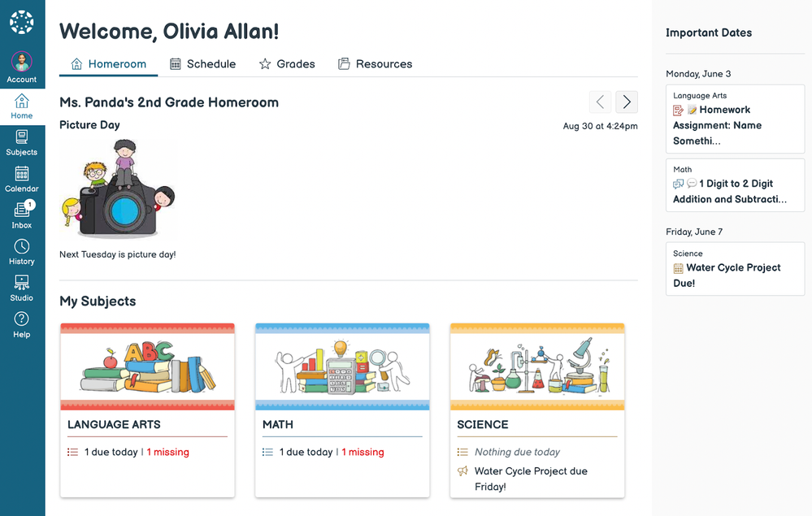Click the Canvas logo icon

[x=22, y=22]
